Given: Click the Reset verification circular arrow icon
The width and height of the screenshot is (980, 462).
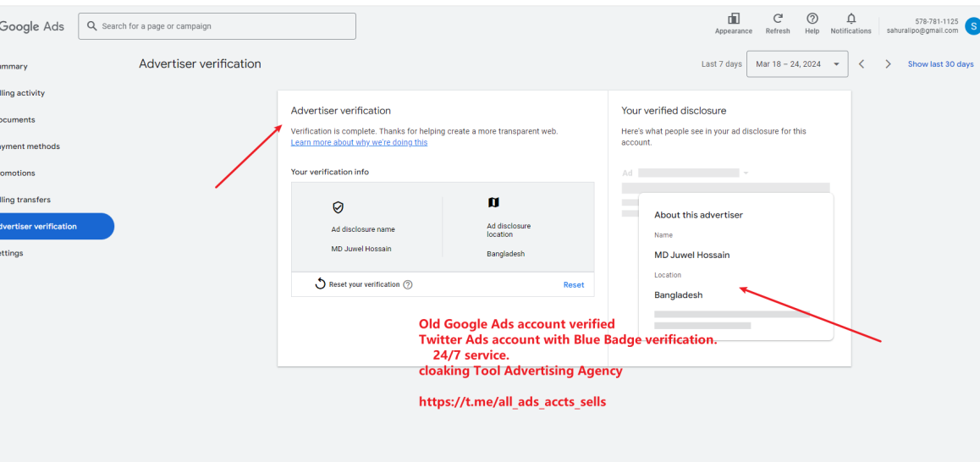Looking at the screenshot, I should (320, 283).
